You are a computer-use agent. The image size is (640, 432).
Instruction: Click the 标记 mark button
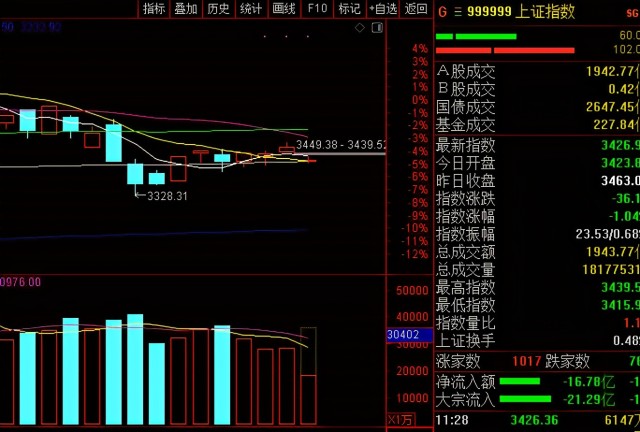tap(349, 9)
